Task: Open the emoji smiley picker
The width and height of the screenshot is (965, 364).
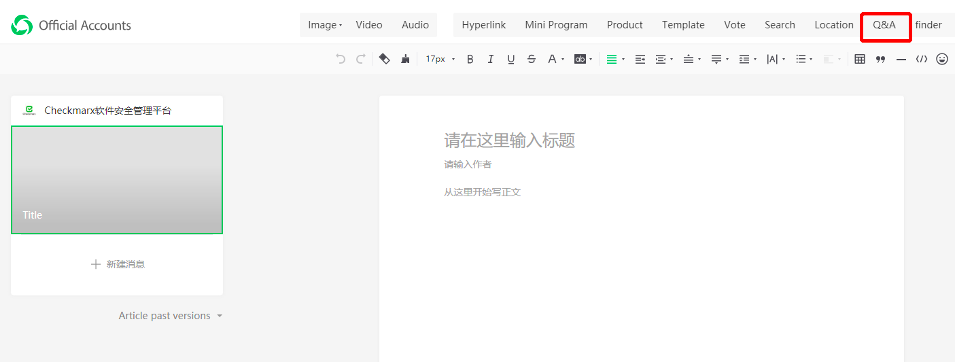Action: (x=942, y=59)
